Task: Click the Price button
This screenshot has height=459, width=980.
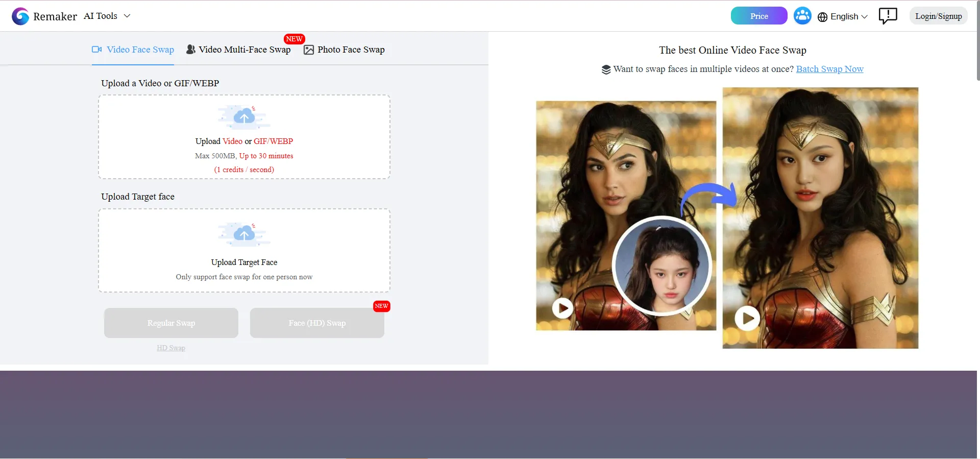Action: [x=759, y=16]
